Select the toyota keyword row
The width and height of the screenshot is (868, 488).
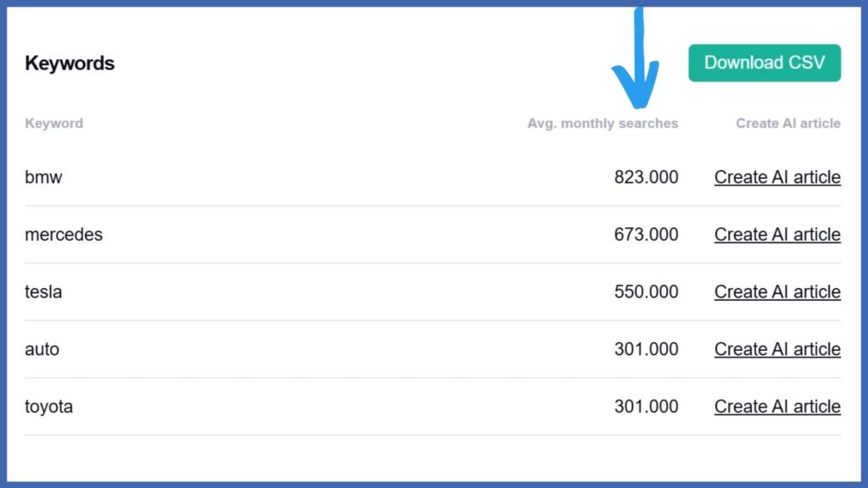pos(433,407)
